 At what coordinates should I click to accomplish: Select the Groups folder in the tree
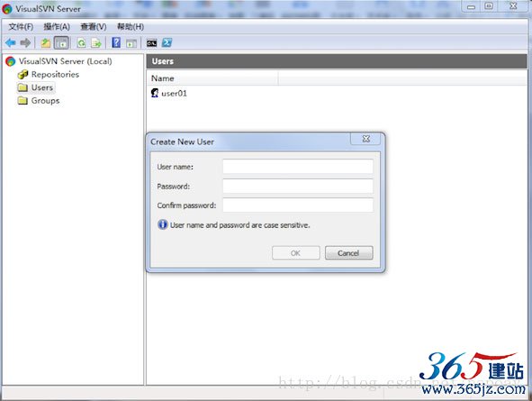tap(45, 101)
